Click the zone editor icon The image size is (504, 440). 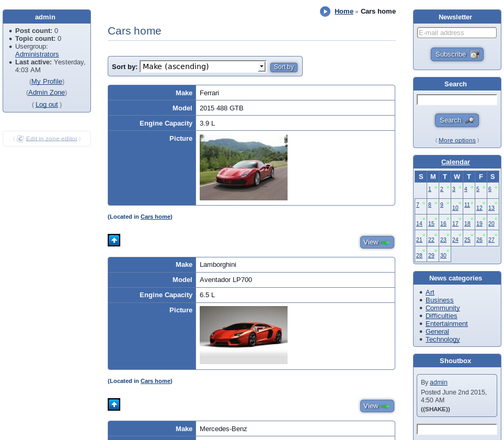tap(20, 139)
